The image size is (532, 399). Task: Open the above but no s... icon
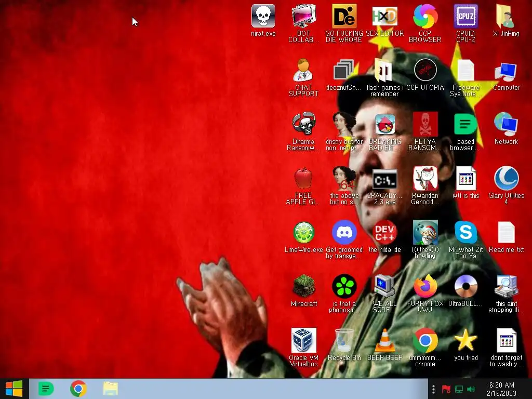[x=344, y=178]
